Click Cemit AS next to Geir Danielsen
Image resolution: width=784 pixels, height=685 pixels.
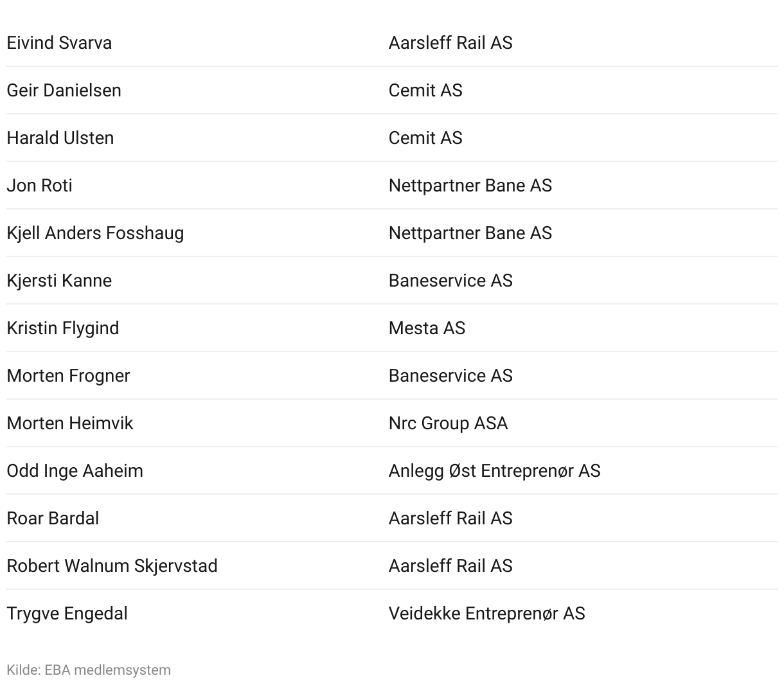pyautogui.click(x=425, y=91)
